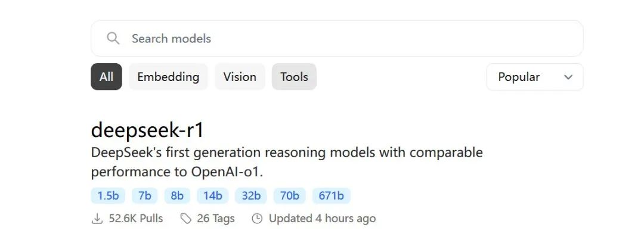Screen dimensions: 644x240
Task: Choose the 7b size tag
Action: (144, 196)
